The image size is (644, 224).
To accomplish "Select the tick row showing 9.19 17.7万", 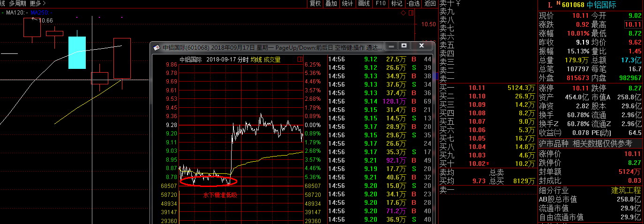I will 380,169.
